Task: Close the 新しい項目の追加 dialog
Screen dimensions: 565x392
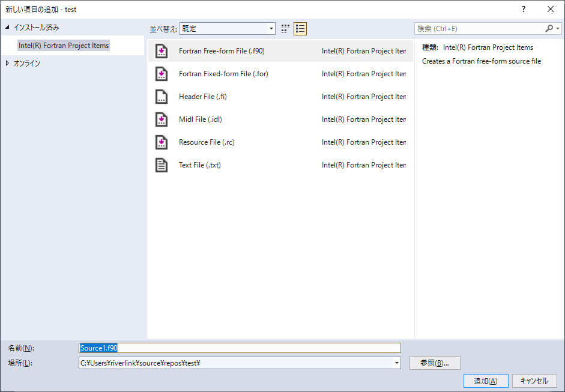Action: coord(551,10)
